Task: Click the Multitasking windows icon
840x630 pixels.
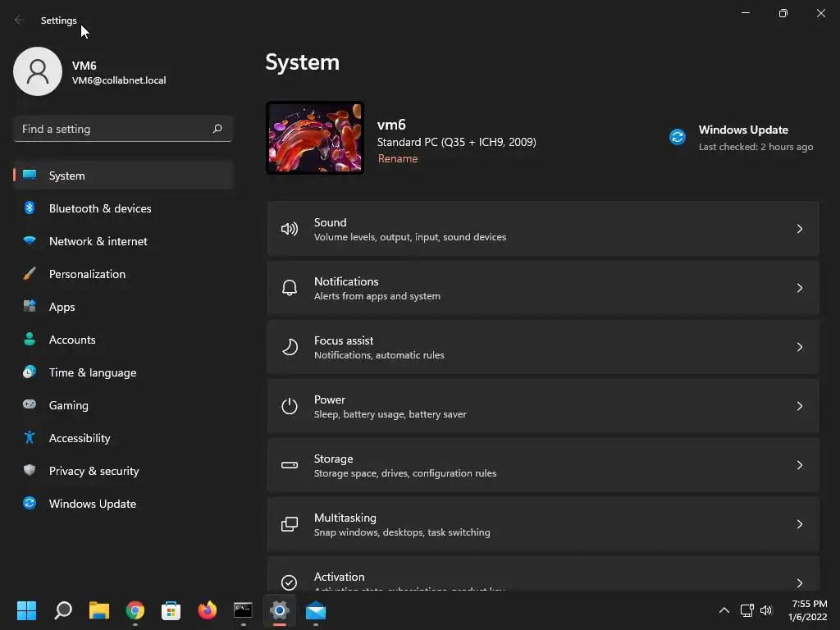Action: pyautogui.click(x=290, y=524)
